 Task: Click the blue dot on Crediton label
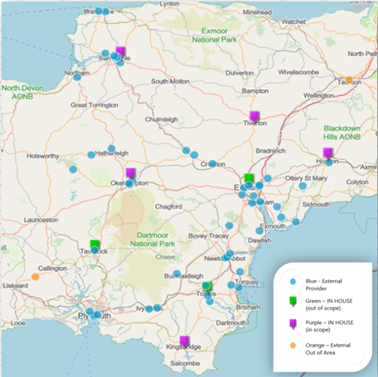[212, 164]
